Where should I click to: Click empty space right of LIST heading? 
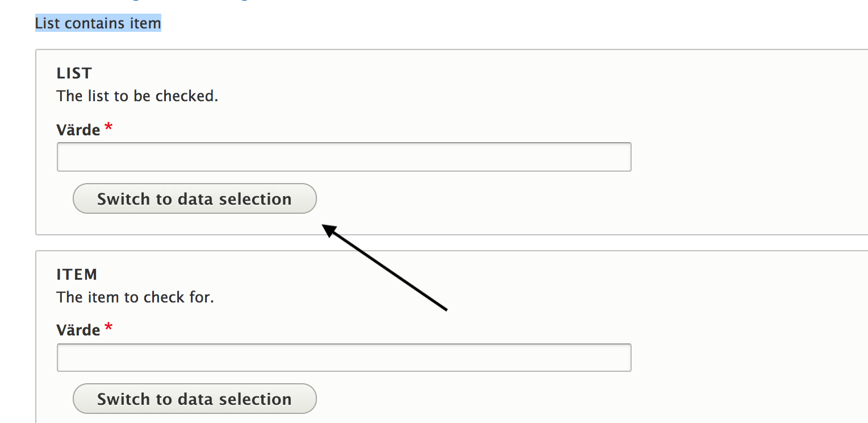tap(398, 73)
